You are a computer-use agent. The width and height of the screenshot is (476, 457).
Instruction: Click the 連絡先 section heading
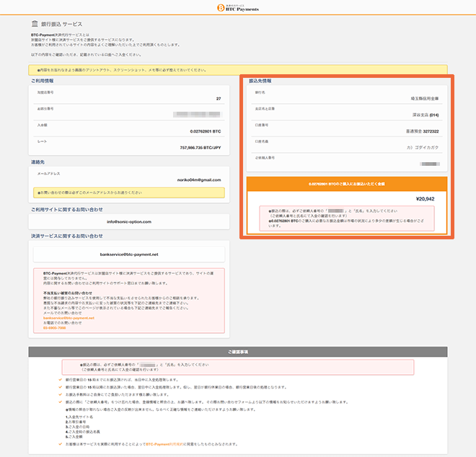pyautogui.click(x=38, y=162)
